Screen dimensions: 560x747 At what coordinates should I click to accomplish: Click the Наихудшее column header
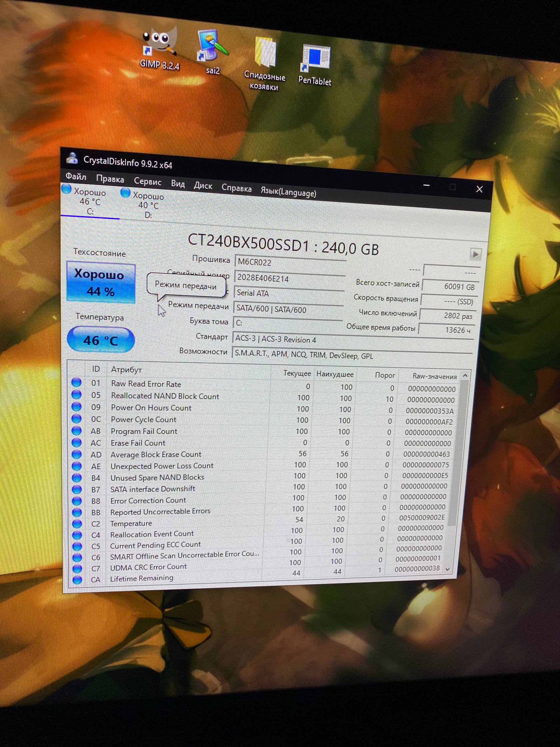coord(335,374)
